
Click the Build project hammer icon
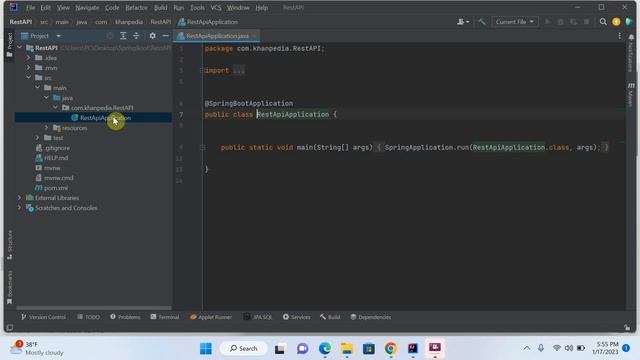482,22
